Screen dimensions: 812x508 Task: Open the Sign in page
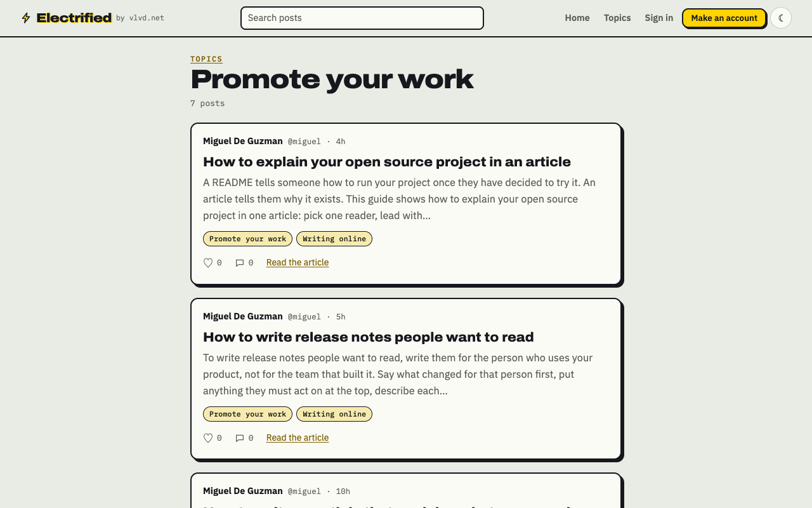[x=658, y=18]
